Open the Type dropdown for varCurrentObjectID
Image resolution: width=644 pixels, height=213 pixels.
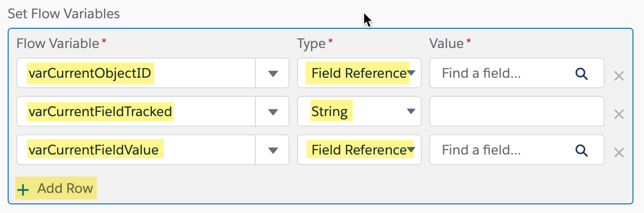[x=359, y=73]
